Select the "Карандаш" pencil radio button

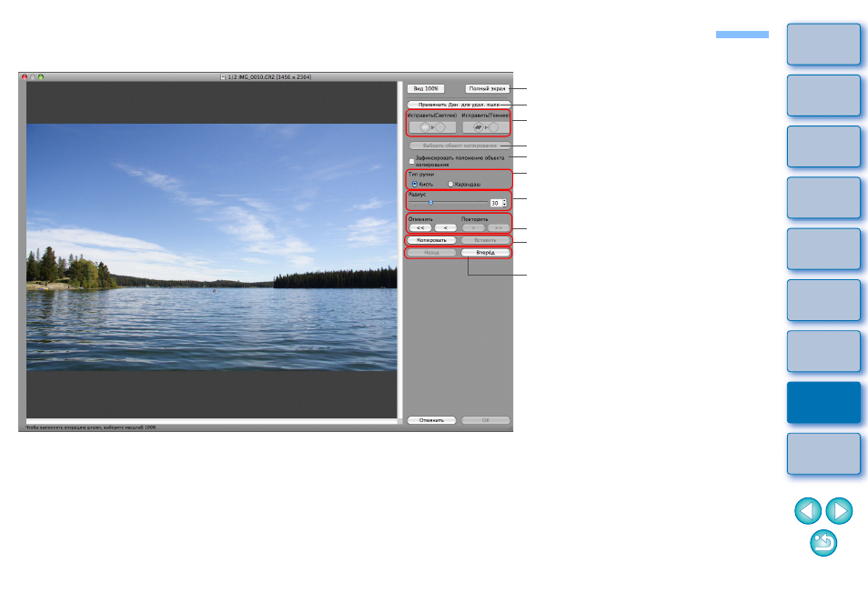coord(450,184)
